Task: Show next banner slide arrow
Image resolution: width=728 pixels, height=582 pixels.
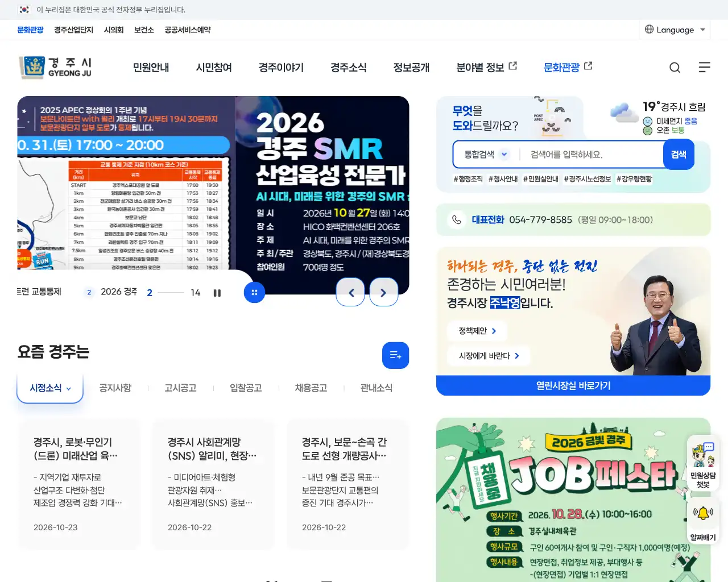Action: point(384,293)
